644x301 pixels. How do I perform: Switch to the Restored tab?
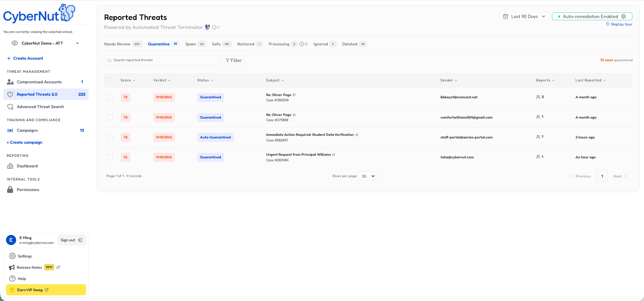point(250,44)
